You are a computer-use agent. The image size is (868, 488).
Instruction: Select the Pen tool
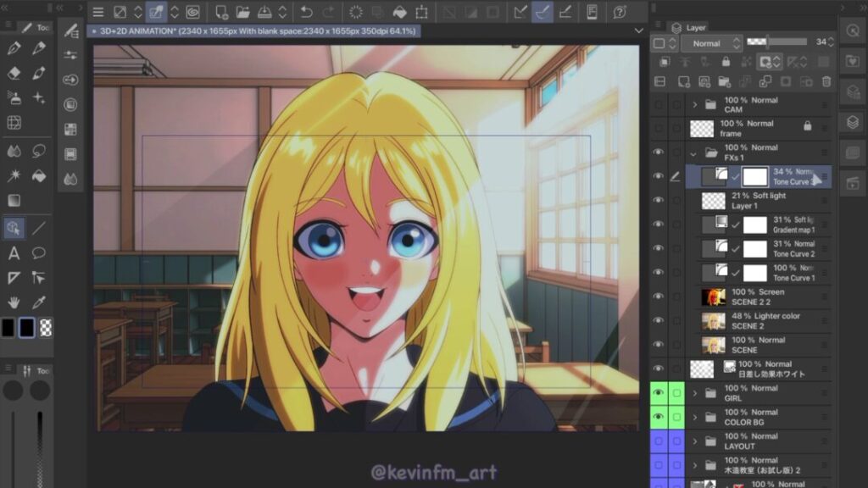coord(14,48)
